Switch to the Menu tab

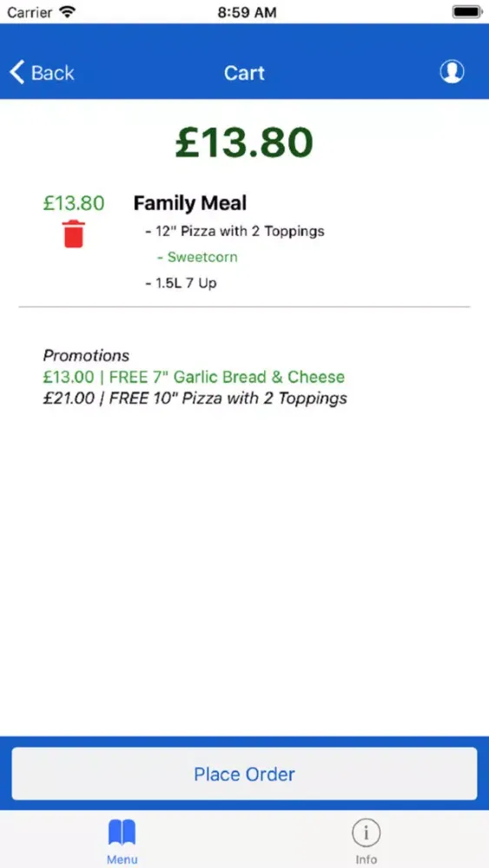(x=122, y=839)
